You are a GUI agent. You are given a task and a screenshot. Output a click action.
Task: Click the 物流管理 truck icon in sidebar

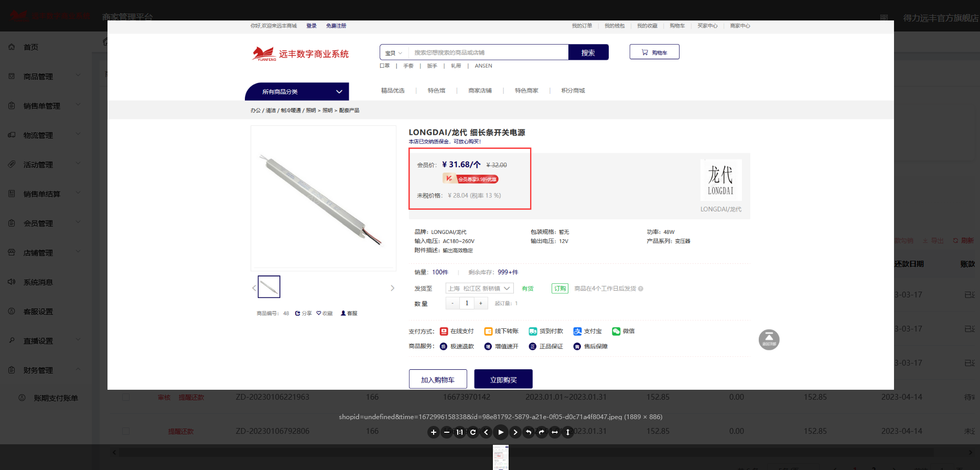12,135
